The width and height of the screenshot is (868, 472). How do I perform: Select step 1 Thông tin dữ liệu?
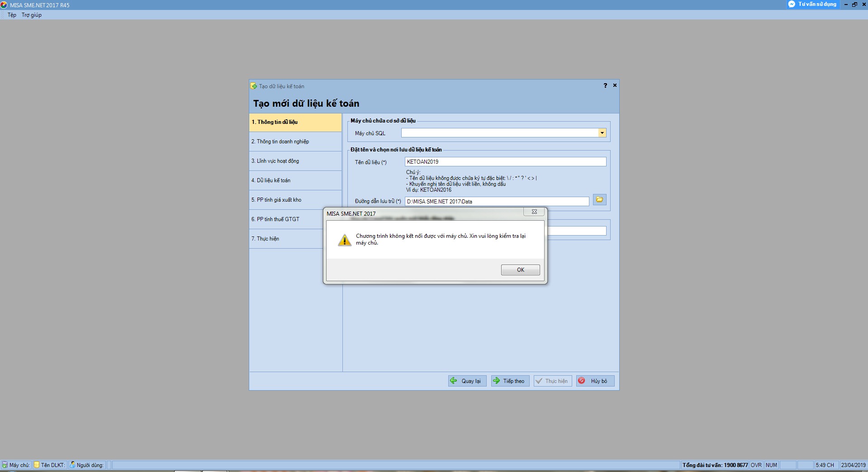pos(295,122)
